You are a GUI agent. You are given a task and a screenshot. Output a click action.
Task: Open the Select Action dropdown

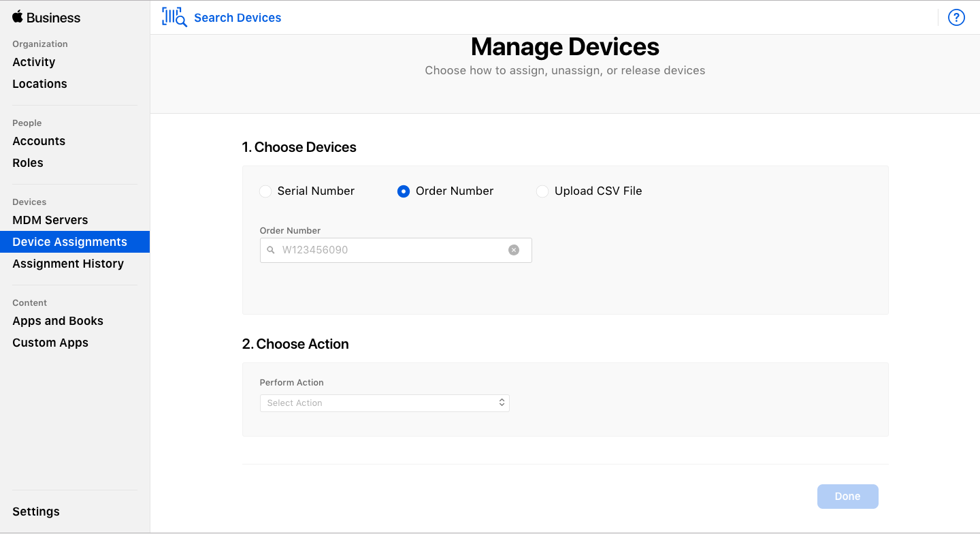tap(385, 403)
